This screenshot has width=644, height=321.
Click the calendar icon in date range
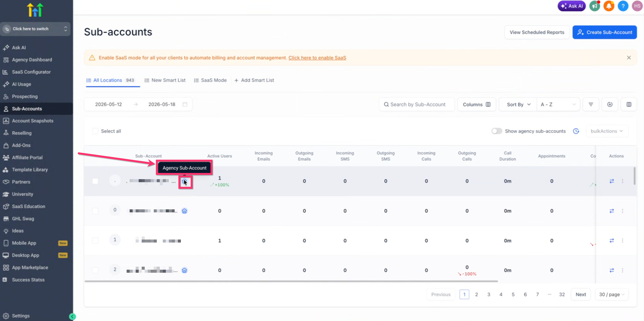pos(185,104)
